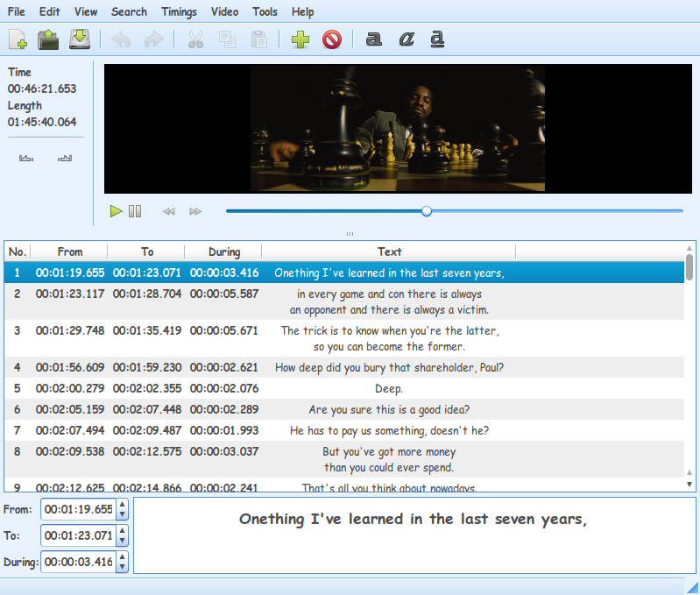This screenshot has height=595, width=700.
Task: Click the video preview frame
Action: (x=398, y=129)
